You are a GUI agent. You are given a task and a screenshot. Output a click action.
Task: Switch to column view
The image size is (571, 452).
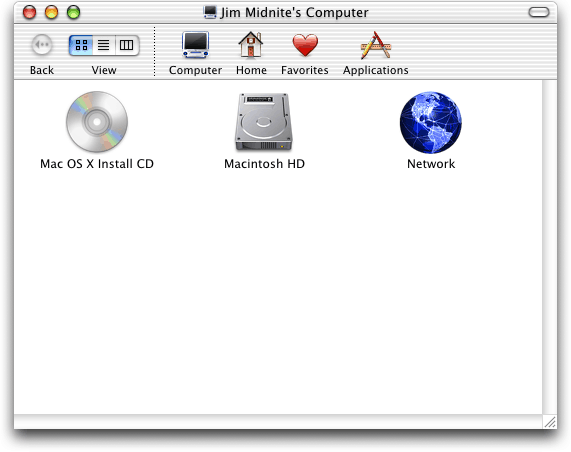127,45
